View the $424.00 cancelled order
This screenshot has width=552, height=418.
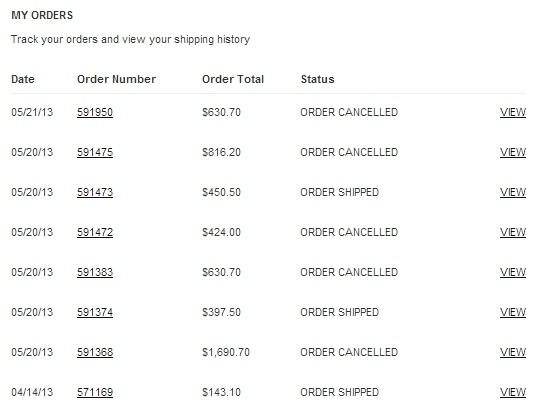[513, 232]
